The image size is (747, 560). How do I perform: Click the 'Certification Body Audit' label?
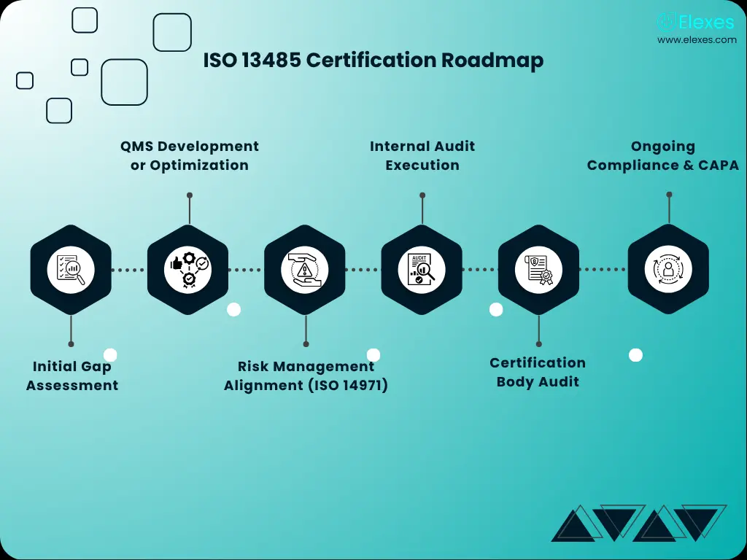(538, 372)
